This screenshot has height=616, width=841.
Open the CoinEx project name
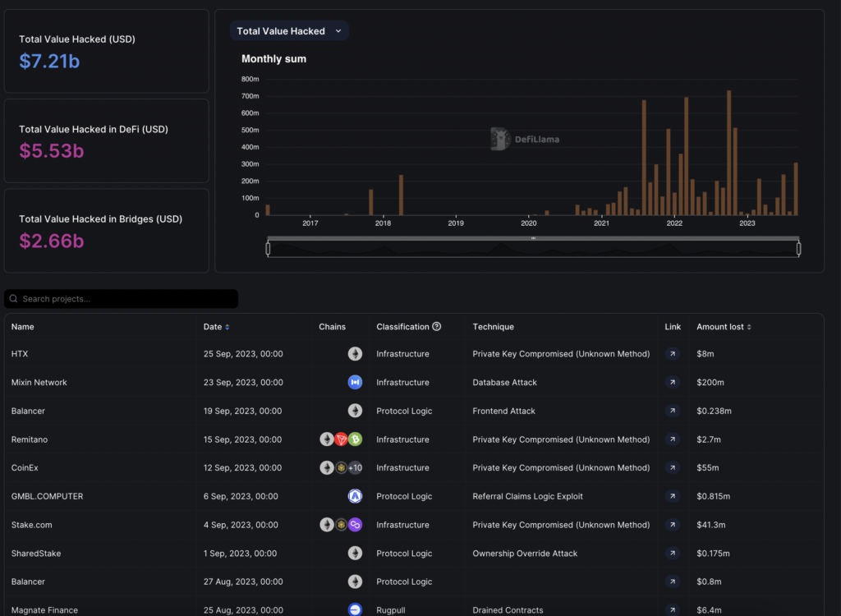point(25,467)
